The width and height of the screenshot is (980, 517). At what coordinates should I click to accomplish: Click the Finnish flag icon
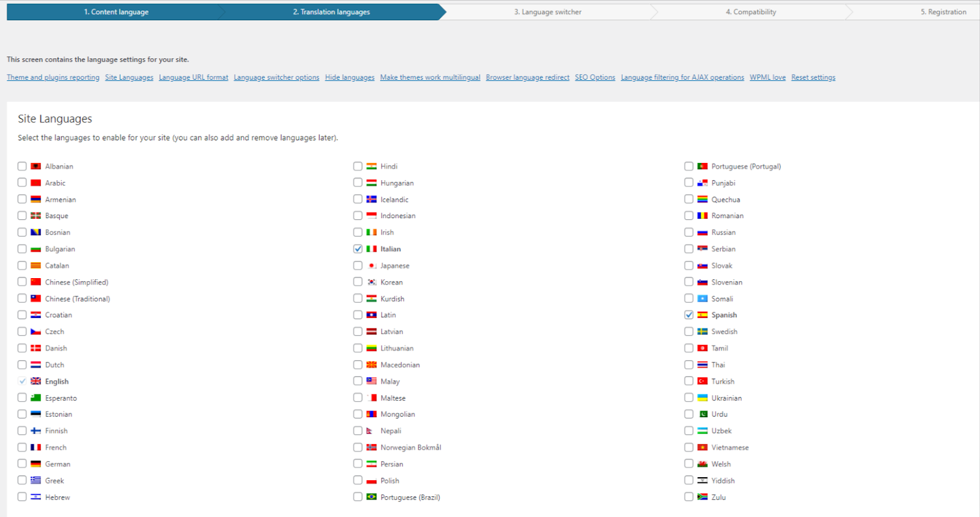click(x=36, y=431)
